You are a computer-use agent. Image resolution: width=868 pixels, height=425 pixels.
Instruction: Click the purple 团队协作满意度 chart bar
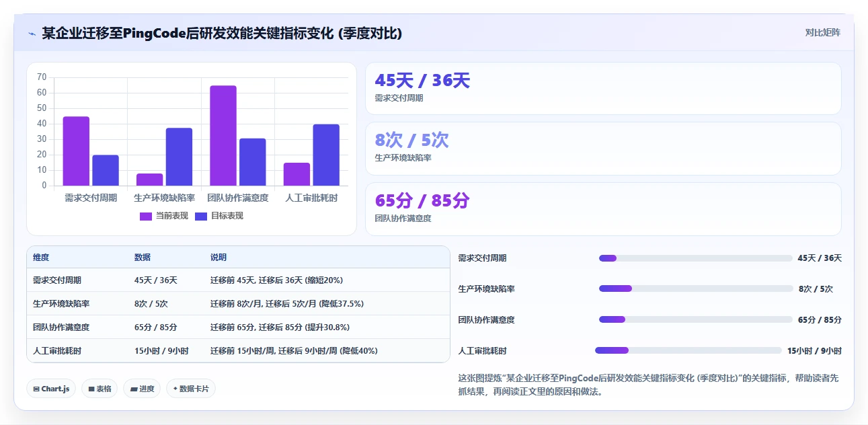coord(223,135)
